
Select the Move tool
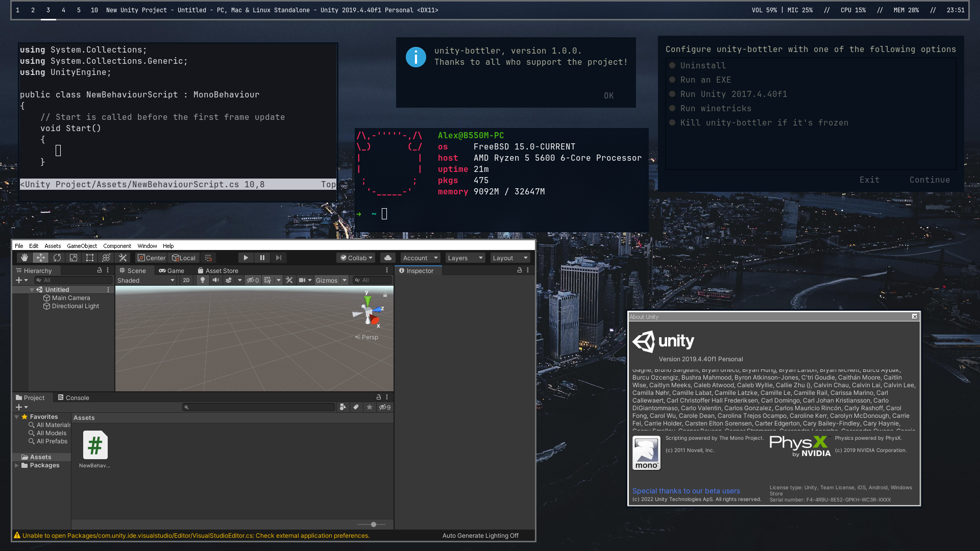(x=40, y=258)
